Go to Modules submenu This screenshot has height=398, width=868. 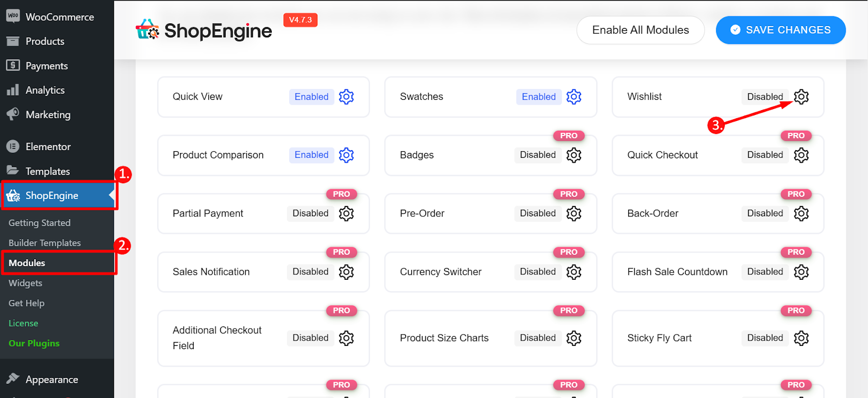27,263
